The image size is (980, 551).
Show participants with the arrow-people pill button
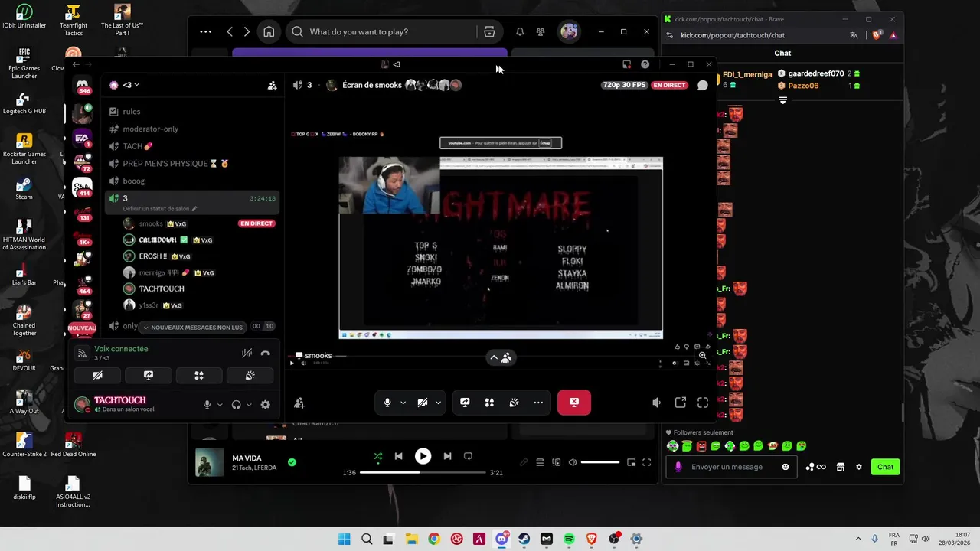[501, 357]
